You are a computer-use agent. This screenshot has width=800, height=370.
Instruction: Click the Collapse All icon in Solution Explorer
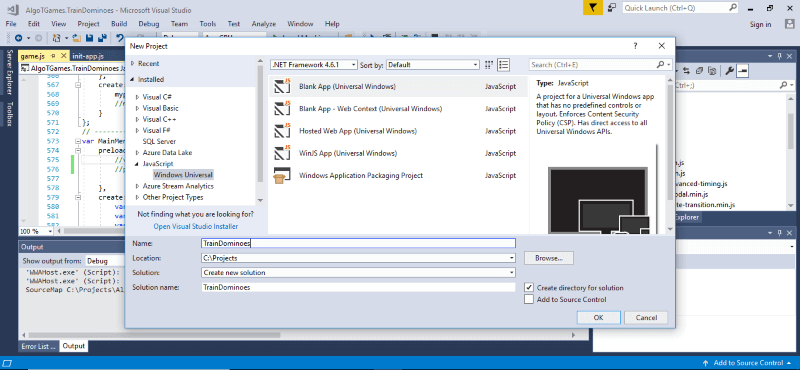pyautogui.click(x=699, y=70)
